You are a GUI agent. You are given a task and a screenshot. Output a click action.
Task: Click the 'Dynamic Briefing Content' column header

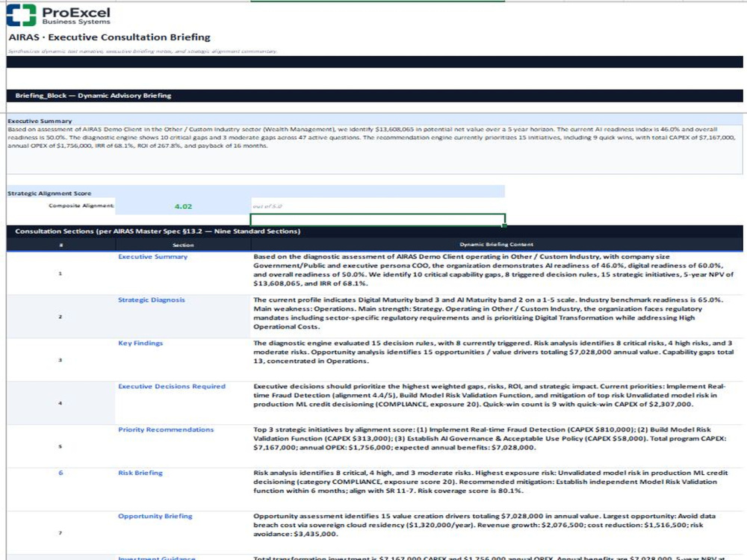(x=497, y=244)
